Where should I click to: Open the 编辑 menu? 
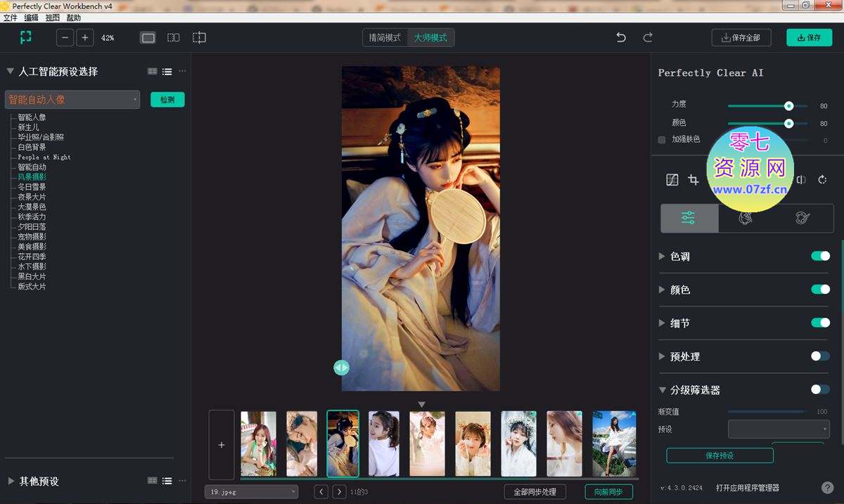tap(32, 18)
